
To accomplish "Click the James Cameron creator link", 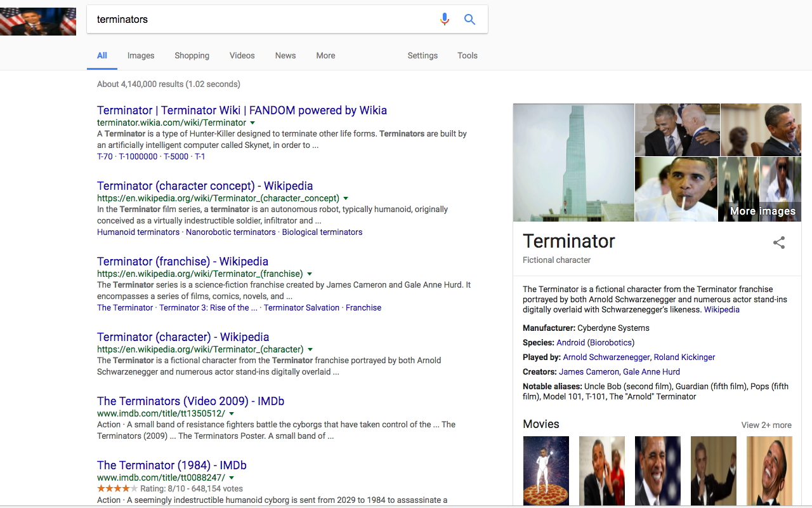I will pos(589,372).
